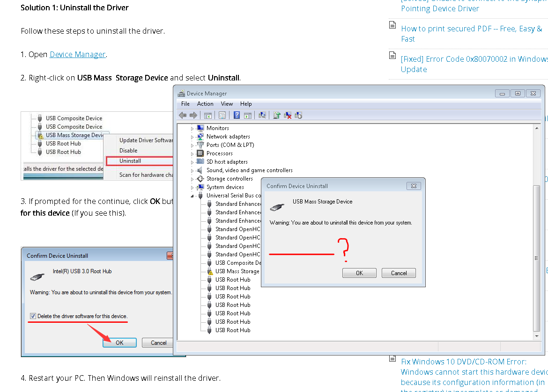Collapse Universal Serial Bus controllers node
This screenshot has height=392, width=548.
click(192, 196)
